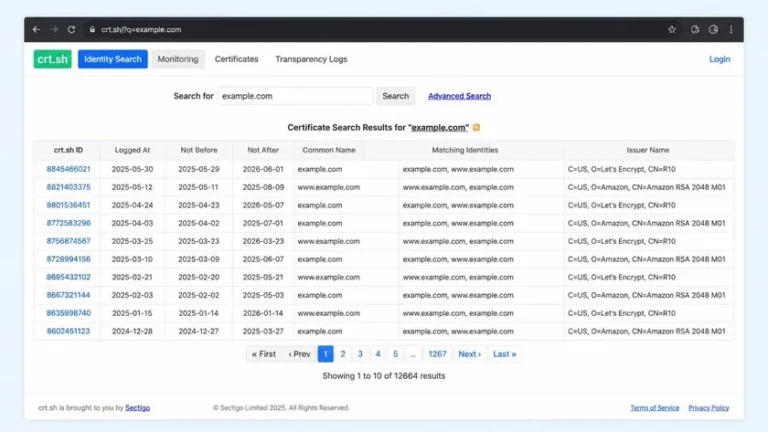The image size is (768, 432).
Task: Click the Not Before column header
Action: click(199, 150)
